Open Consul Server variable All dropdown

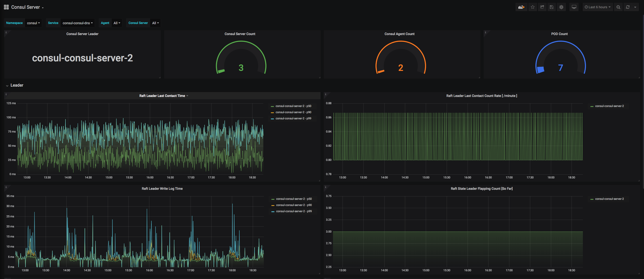click(155, 23)
